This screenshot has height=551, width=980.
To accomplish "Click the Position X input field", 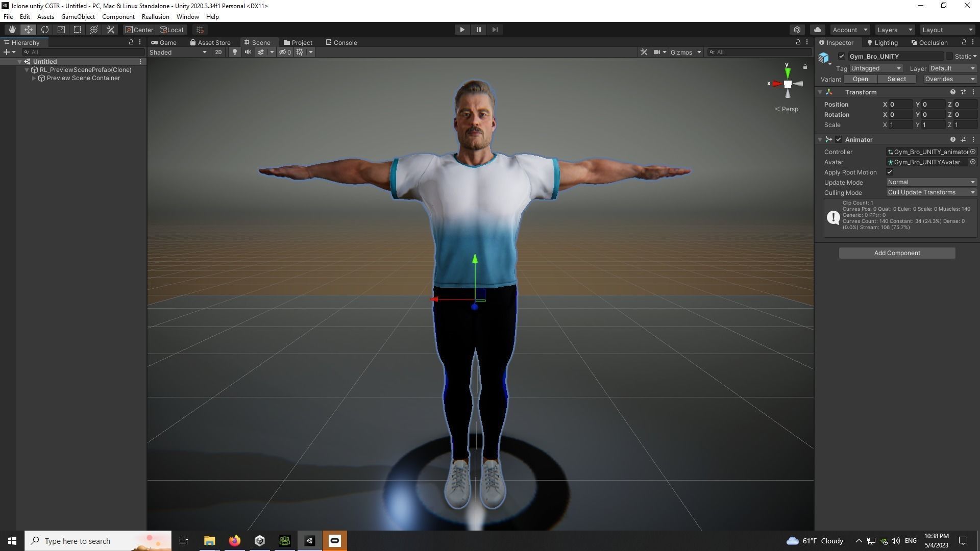I will [900, 104].
